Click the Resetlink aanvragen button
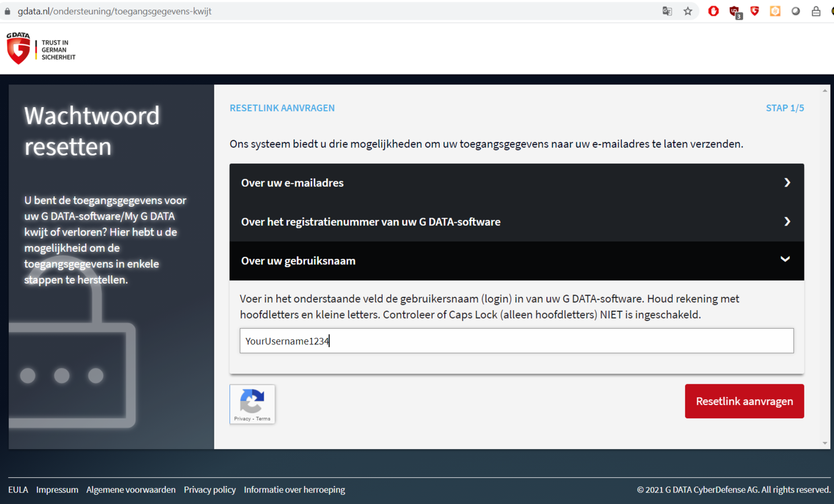The image size is (834, 504). click(744, 401)
